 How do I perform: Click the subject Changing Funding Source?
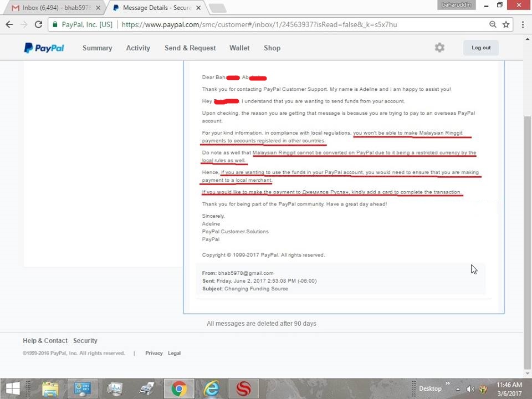(256, 289)
